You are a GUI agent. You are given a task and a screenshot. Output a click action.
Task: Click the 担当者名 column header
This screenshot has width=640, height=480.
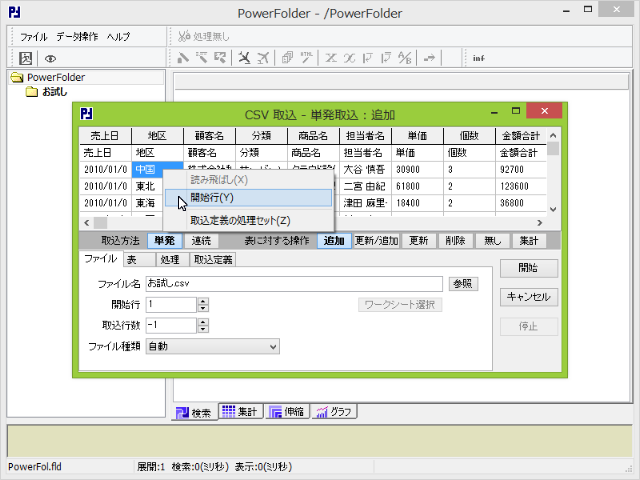(x=365, y=136)
